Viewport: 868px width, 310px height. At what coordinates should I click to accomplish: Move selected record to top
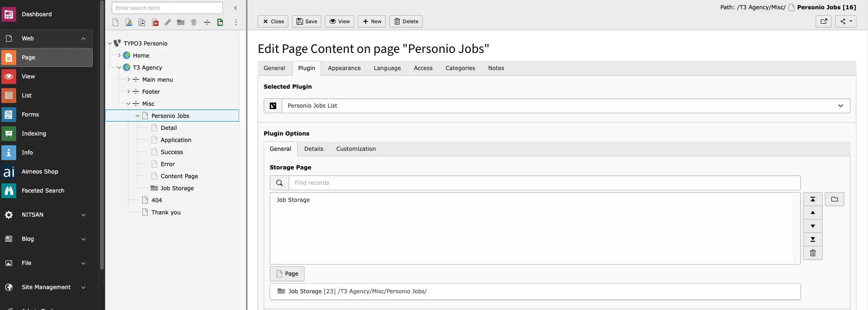point(812,199)
